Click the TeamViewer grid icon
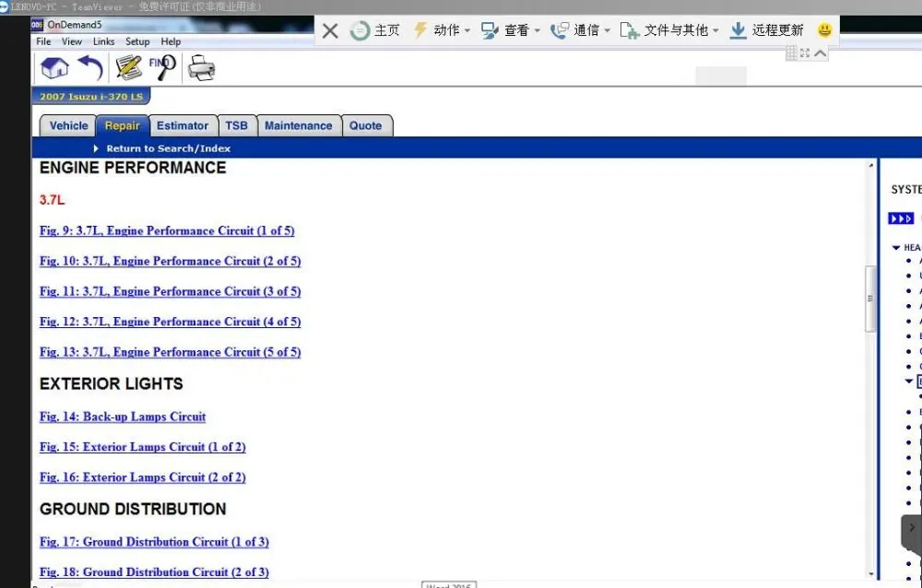 [791, 53]
